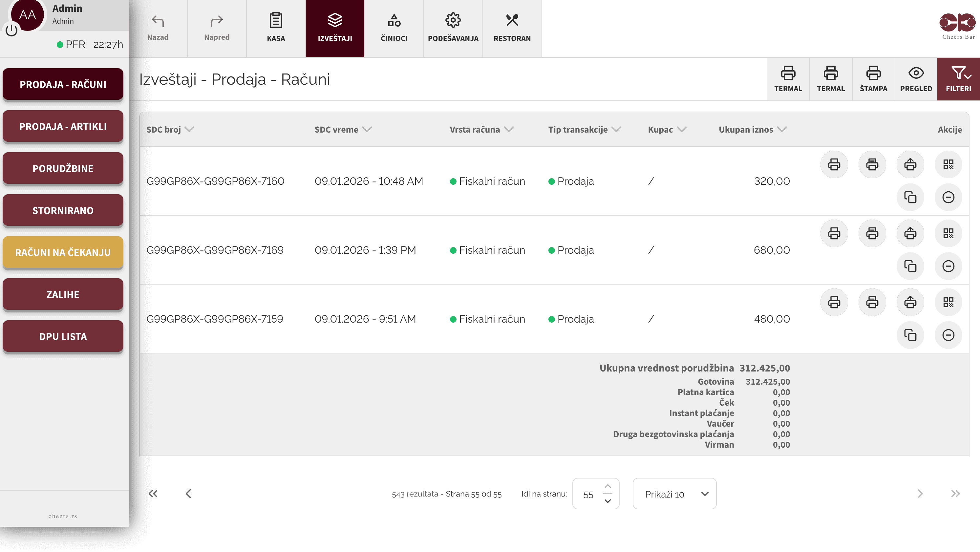Select PRODAJA - ARTIKLI in sidebar
980x552 pixels.
(x=63, y=126)
